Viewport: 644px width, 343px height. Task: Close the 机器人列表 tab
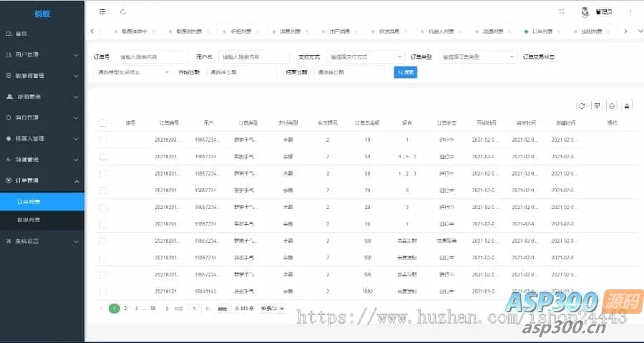click(462, 32)
